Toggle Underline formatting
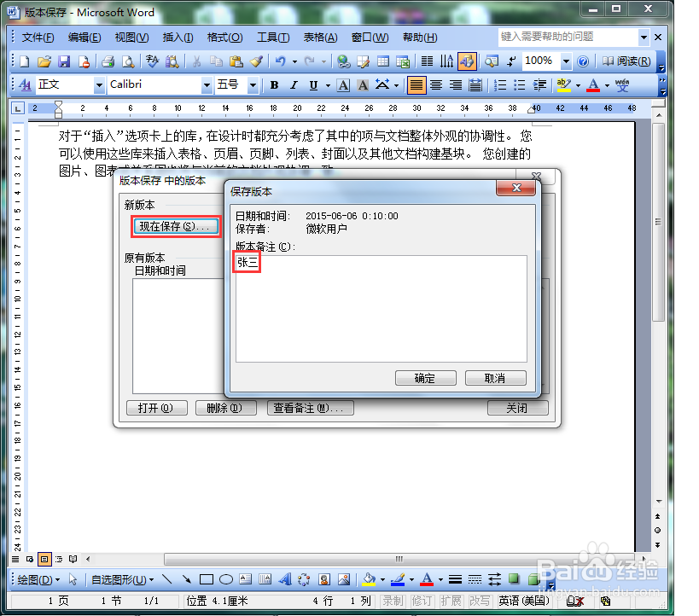Screen dimensions: 699x616 (x=314, y=85)
